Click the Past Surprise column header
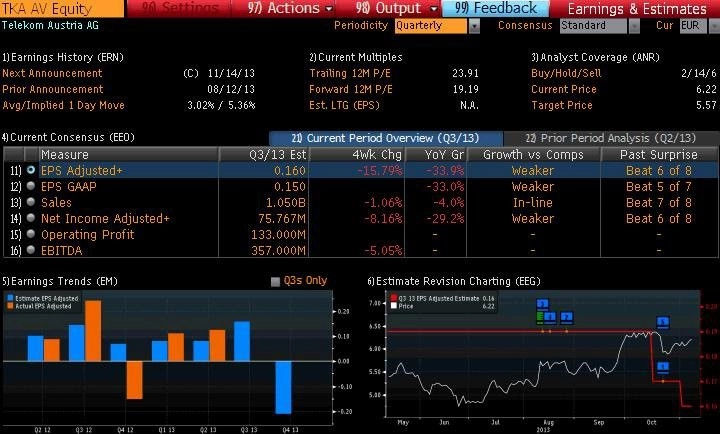 pos(659,155)
